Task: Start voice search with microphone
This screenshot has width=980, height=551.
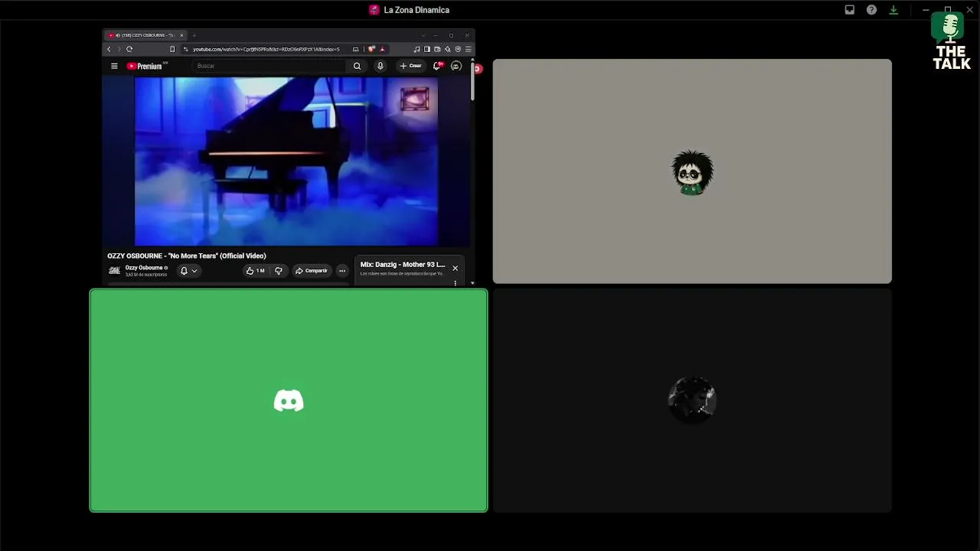Action: tap(380, 66)
